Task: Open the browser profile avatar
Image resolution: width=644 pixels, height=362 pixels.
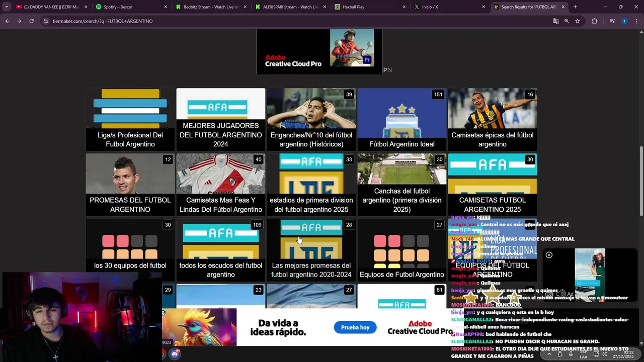Action: tap(624, 21)
